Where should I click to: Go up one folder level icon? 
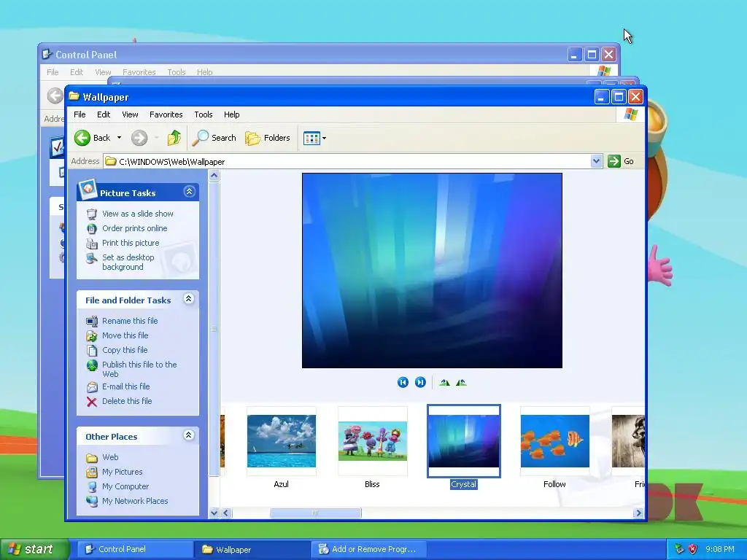click(174, 138)
